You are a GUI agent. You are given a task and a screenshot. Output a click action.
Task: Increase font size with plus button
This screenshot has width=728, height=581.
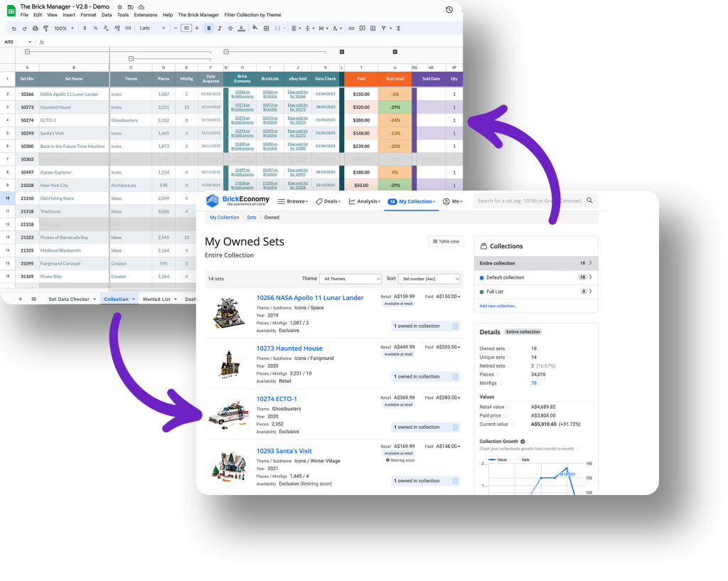click(x=197, y=28)
